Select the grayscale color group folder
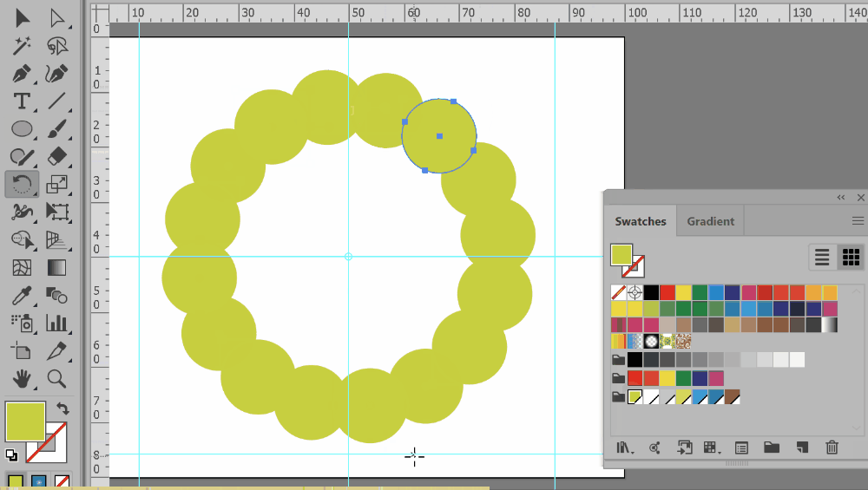868x490 pixels. [x=618, y=360]
